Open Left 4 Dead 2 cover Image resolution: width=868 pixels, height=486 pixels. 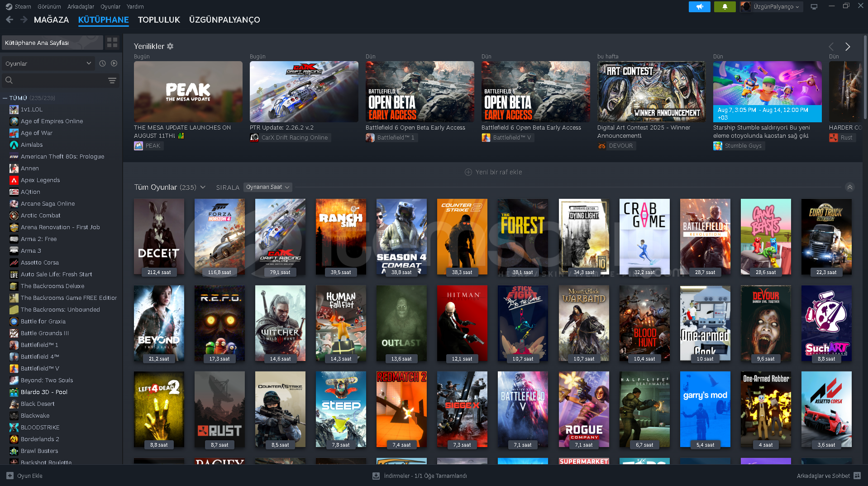click(x=159, y=409)
